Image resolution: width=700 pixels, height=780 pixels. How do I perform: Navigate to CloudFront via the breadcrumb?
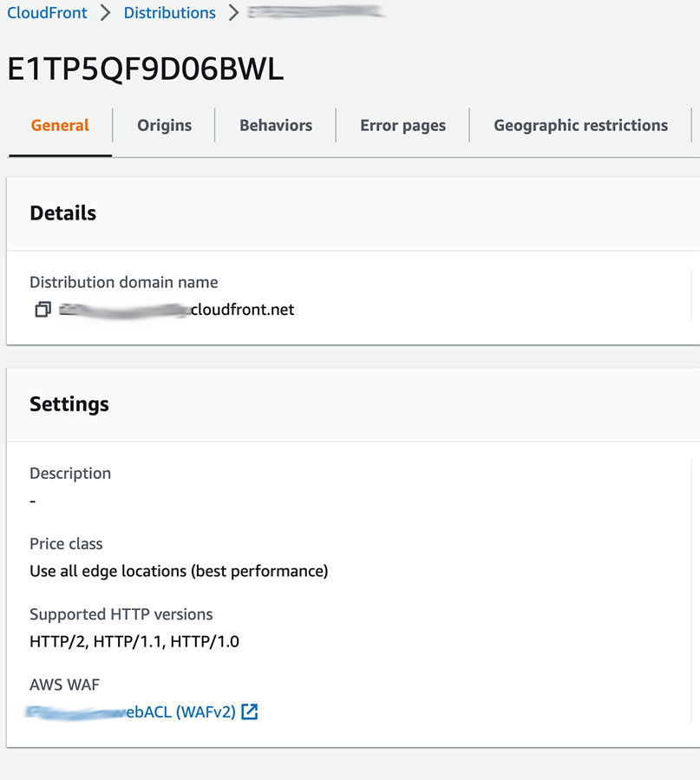(x=47, y=13)
